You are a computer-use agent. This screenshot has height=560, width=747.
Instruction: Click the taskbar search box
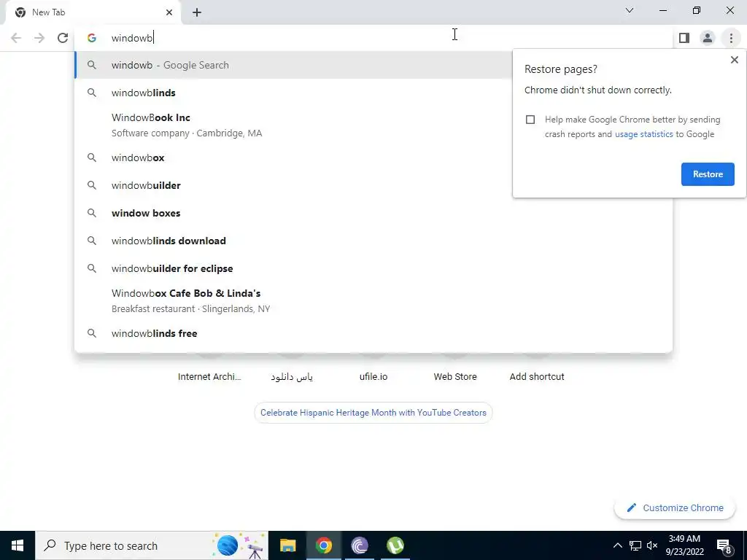pyautogui.click(x=152, y=545)
